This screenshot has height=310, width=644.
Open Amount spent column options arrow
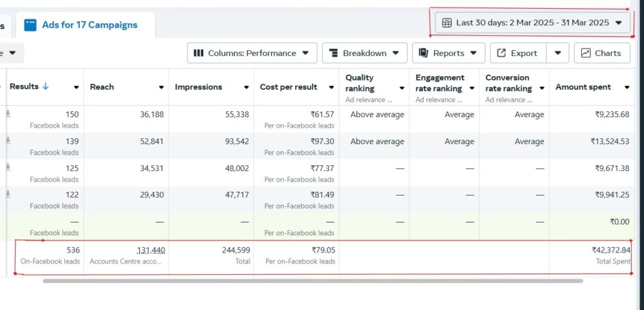point(627,87)
